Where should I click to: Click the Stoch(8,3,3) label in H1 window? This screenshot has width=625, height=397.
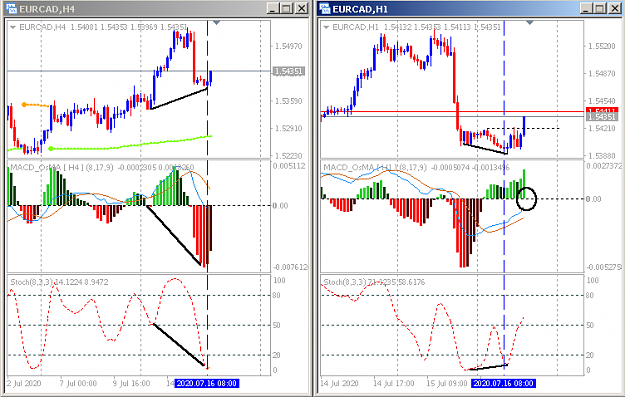[x=344, y=282]
